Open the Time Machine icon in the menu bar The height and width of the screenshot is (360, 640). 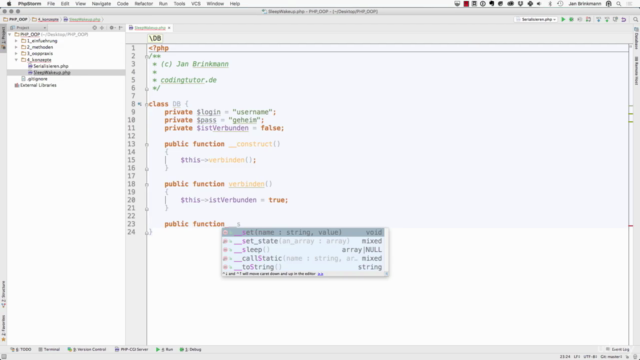coord(560,4)
